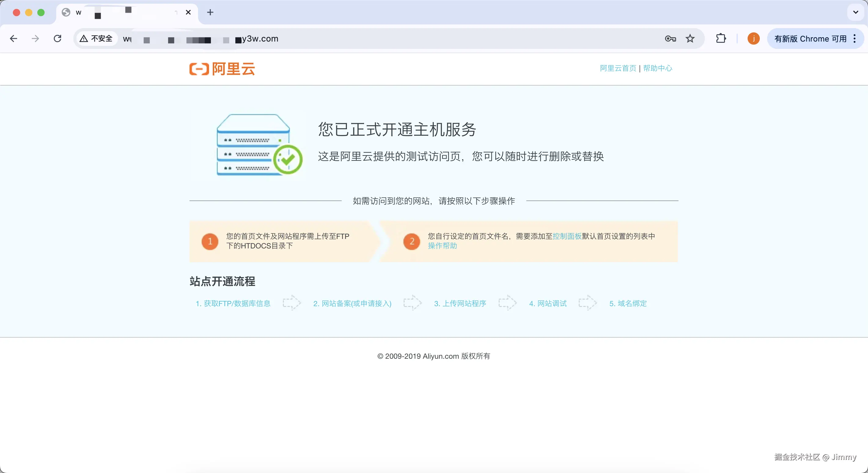Open Chrome's three-dot menu
The width and height of the screenshot is (868, 473).
[x=855, y=39]
